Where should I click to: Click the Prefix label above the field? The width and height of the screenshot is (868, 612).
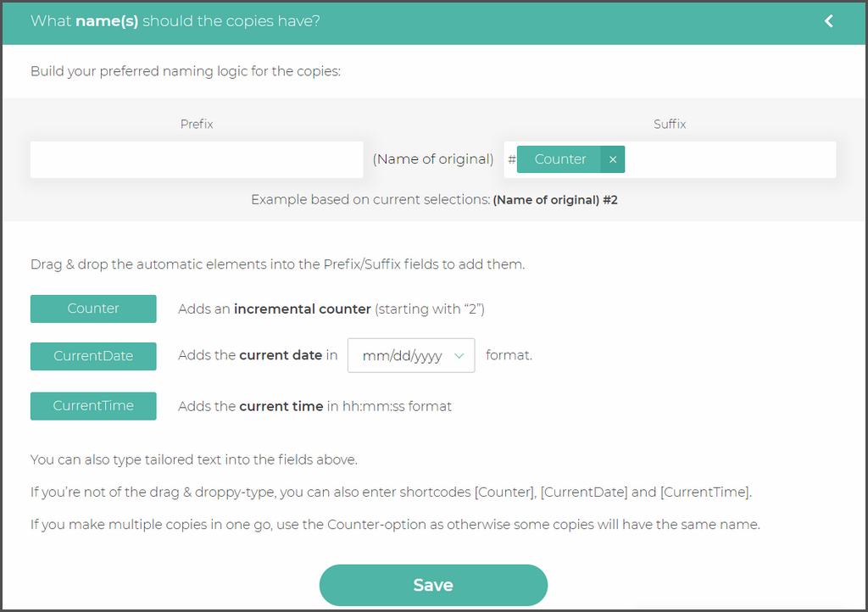[x=197, y=124]
